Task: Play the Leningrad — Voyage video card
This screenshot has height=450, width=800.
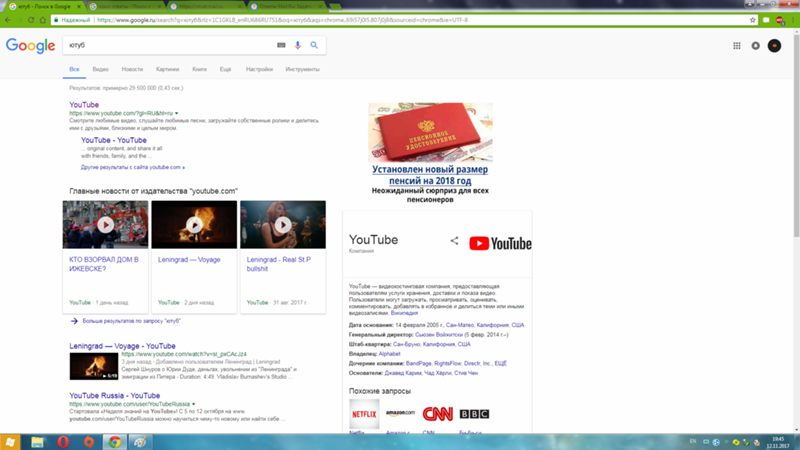Action: pyautogui.click(x=194, y=224)
